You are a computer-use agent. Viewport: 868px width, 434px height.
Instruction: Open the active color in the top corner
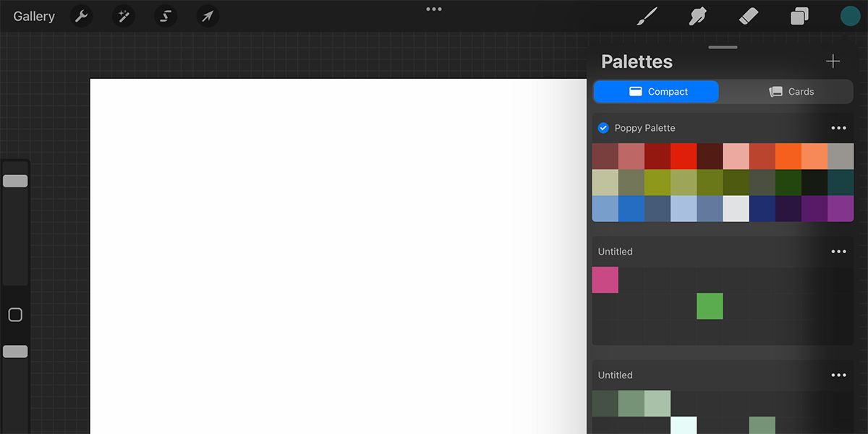850,14
